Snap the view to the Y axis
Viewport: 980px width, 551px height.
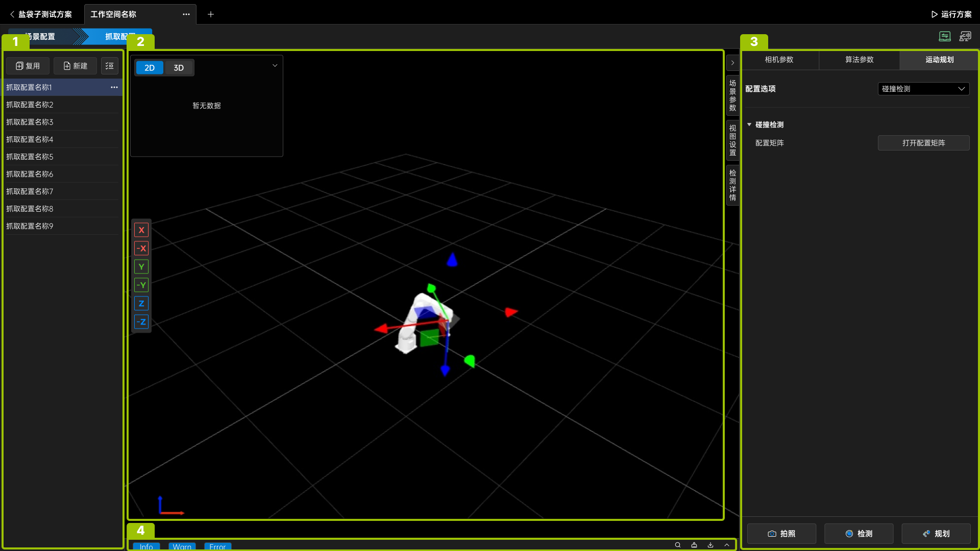click(x=141, y=267)
